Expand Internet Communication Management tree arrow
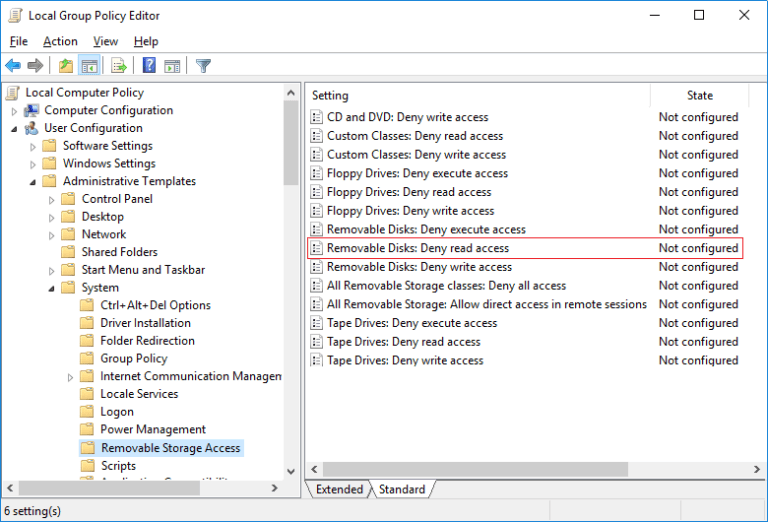This screenshot has height=522, width=768. point(71,377)
